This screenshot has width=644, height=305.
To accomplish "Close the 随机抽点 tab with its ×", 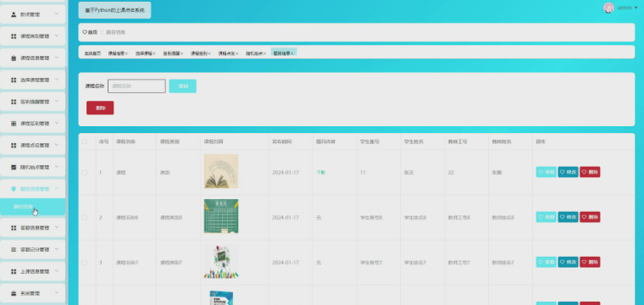I will point(264,53).
